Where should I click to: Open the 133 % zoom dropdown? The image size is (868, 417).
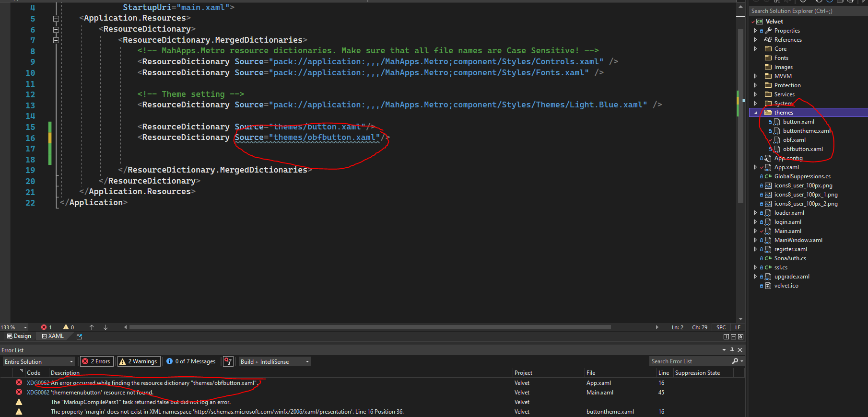[14, 327]
